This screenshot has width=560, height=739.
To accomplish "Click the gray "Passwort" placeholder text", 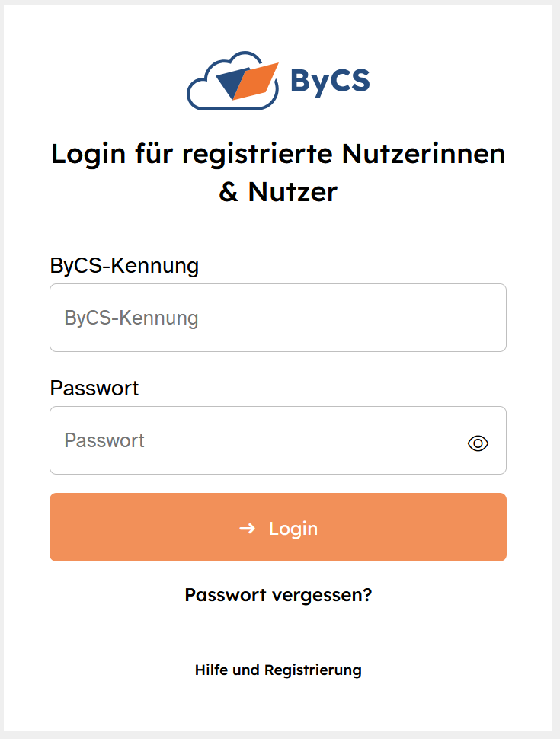I will (x=104, y=440).
